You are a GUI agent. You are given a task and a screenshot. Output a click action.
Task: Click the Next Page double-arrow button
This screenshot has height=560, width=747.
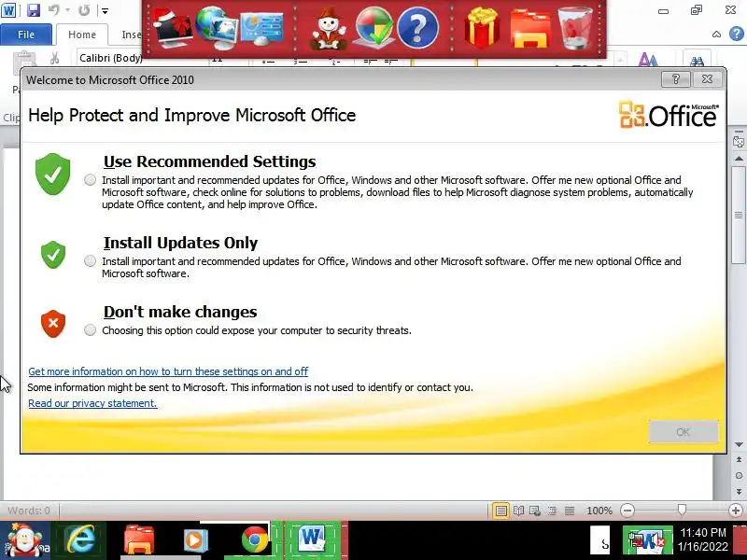tap(739, 491)
